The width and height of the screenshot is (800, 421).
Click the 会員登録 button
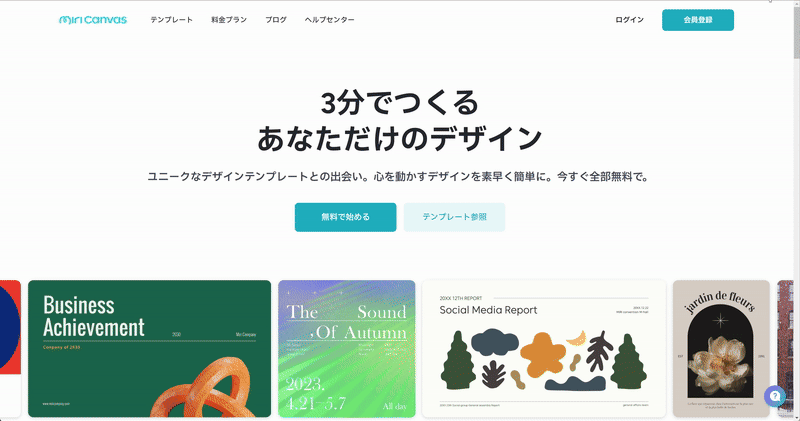tap(698, 20)
